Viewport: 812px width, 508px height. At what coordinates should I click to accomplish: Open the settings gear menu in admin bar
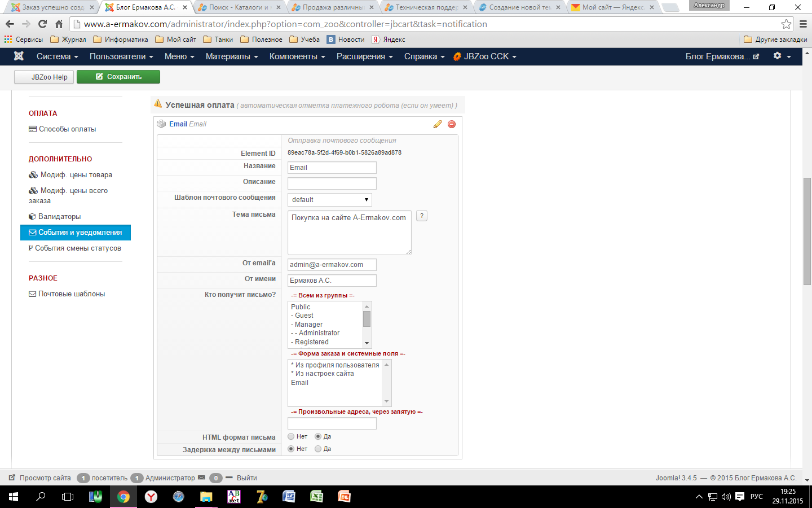point(782,56)
